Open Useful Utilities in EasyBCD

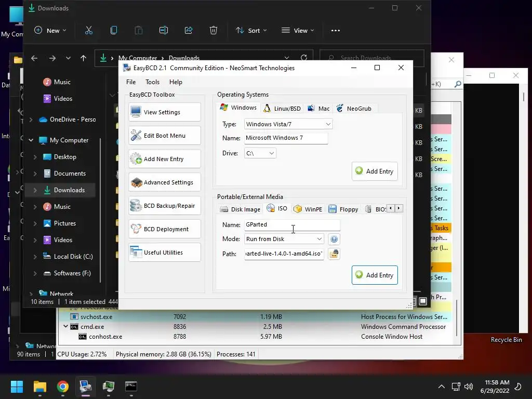[x=165, y=252]
